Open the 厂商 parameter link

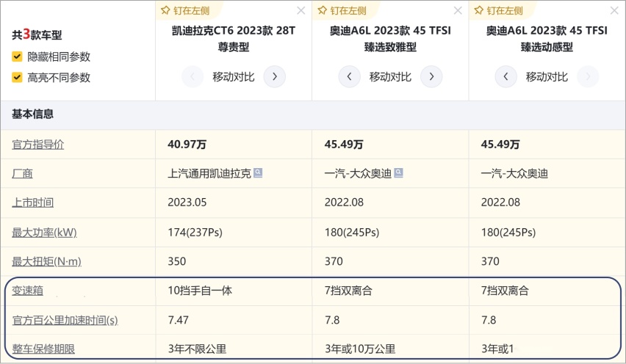22,173
